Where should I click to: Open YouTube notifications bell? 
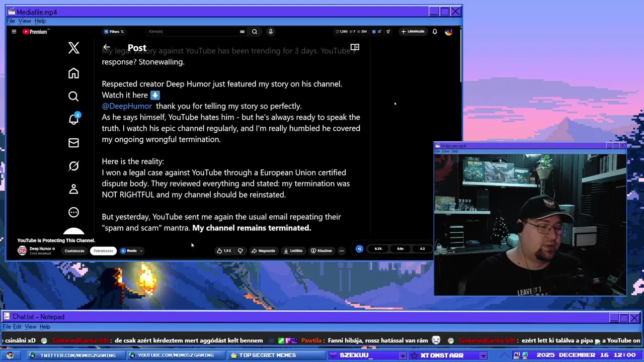(435, 32)
